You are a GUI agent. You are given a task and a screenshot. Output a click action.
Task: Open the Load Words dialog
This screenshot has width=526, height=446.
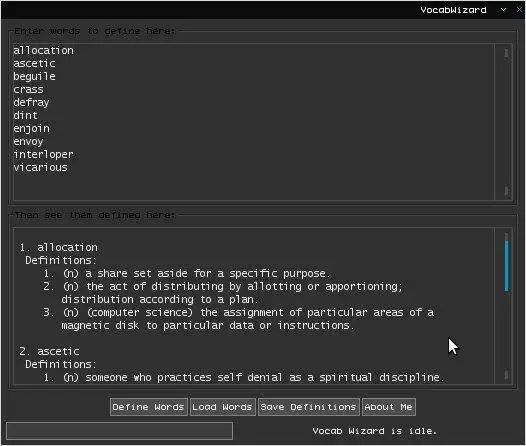pyautogui.click(x=223, y=407)
